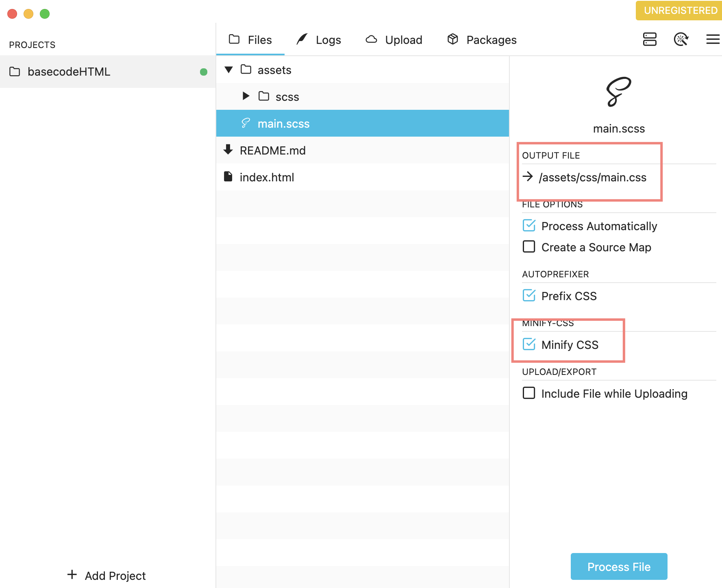Click the output path arrow icon
The height and width of the screenshot is (588, 722).
(x=528, y=176)
